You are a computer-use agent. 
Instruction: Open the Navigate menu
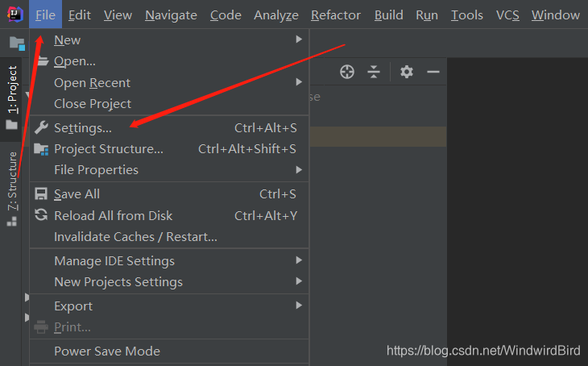pos(171,15)
